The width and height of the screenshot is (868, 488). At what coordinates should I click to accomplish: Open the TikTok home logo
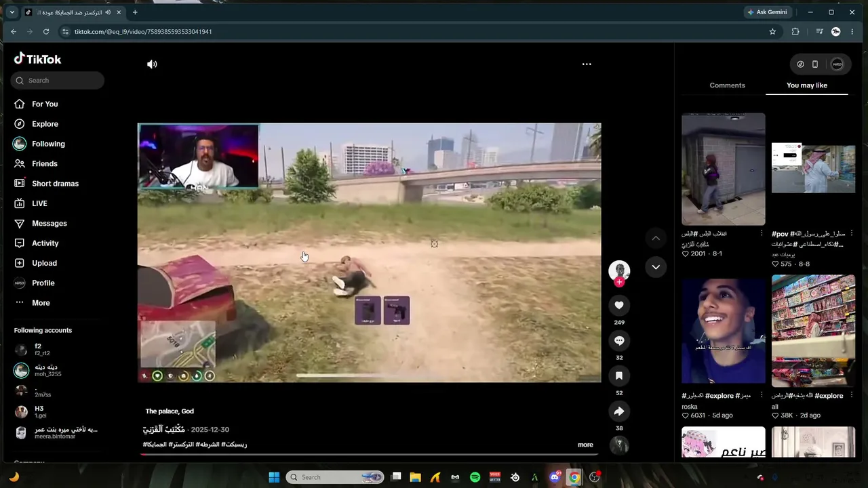point(38,59)
